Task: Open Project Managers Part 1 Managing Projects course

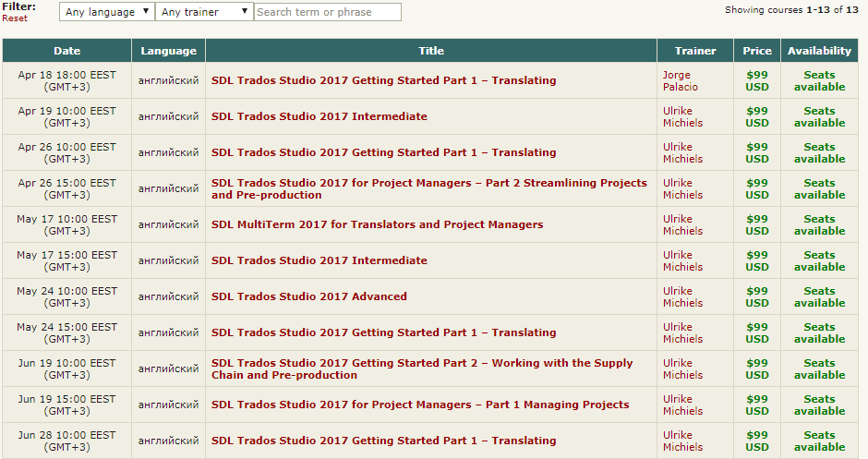Action: [x=420, y=405]
